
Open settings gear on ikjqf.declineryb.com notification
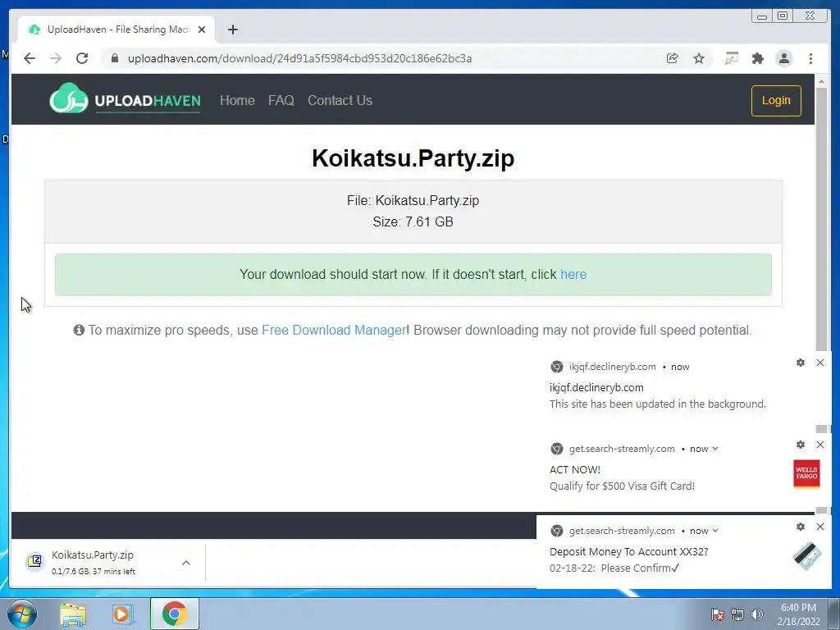pos(801,363)
